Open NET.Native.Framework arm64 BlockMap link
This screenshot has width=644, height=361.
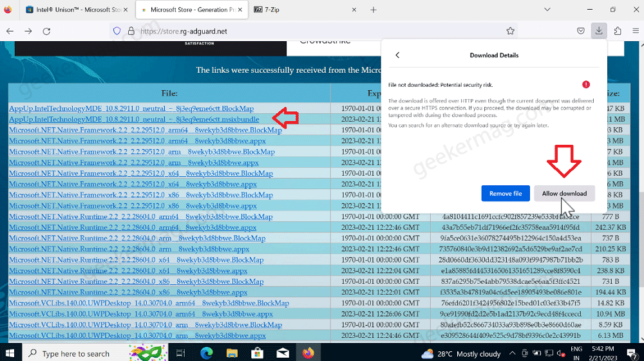[x=146, y=130]
